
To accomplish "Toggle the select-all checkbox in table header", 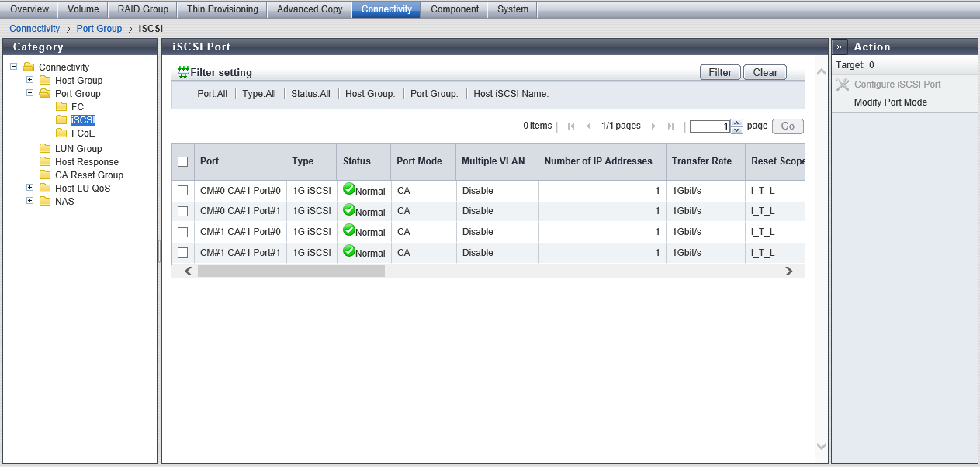I will coord(183,162).
